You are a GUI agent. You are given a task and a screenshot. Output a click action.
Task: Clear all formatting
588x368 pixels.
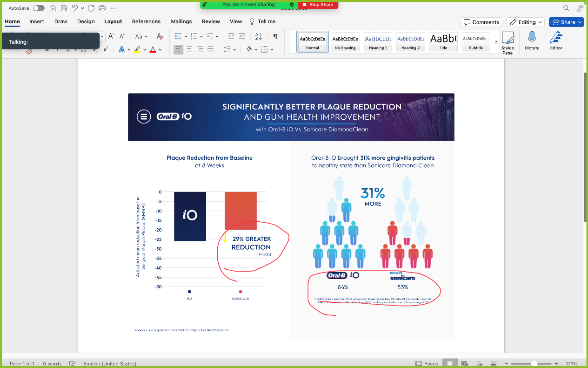tap(160, 36)
